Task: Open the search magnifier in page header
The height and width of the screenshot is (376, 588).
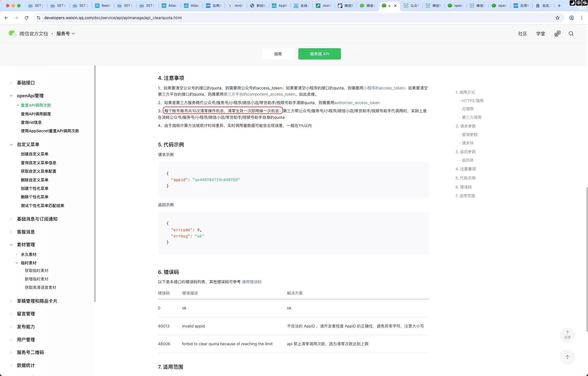Action: 571,34
